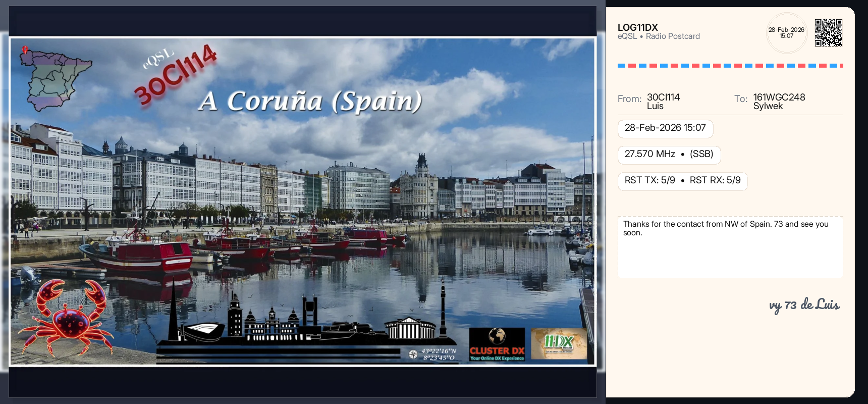Click the red 30CI114 callsign on the photo
868x404 pixels.
click(176, 74)
